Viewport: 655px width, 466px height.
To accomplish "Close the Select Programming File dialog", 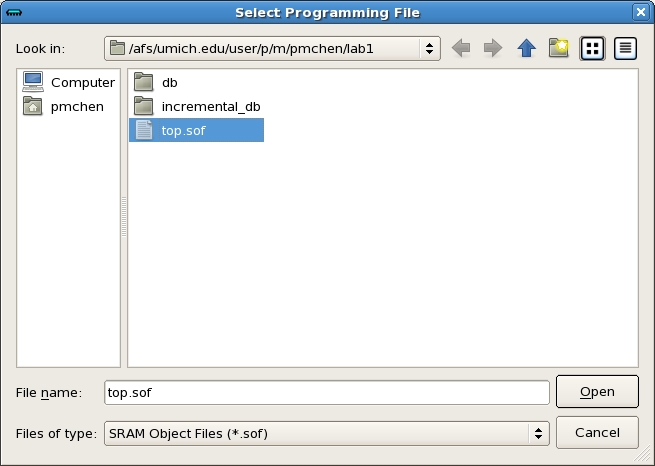I will pyautogui.click(x=641, y=13).
